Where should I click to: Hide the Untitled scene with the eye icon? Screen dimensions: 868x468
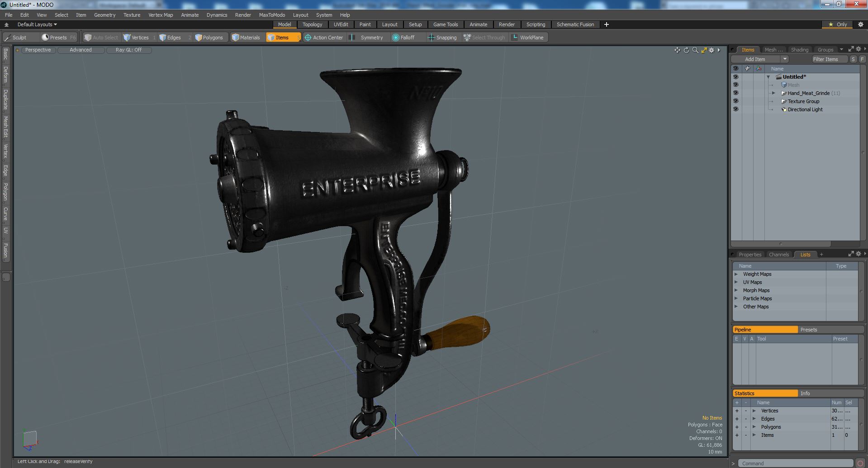[x=735, y=77]
